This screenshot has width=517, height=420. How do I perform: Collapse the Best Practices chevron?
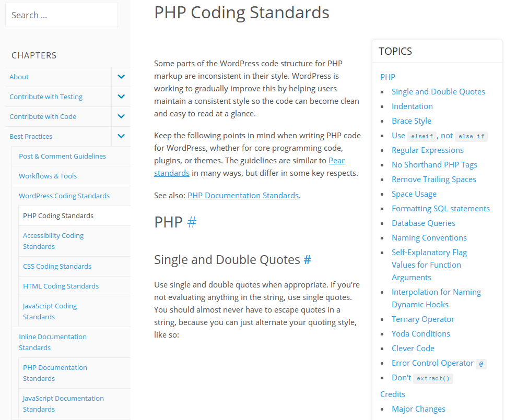click(x=121, y=136)
